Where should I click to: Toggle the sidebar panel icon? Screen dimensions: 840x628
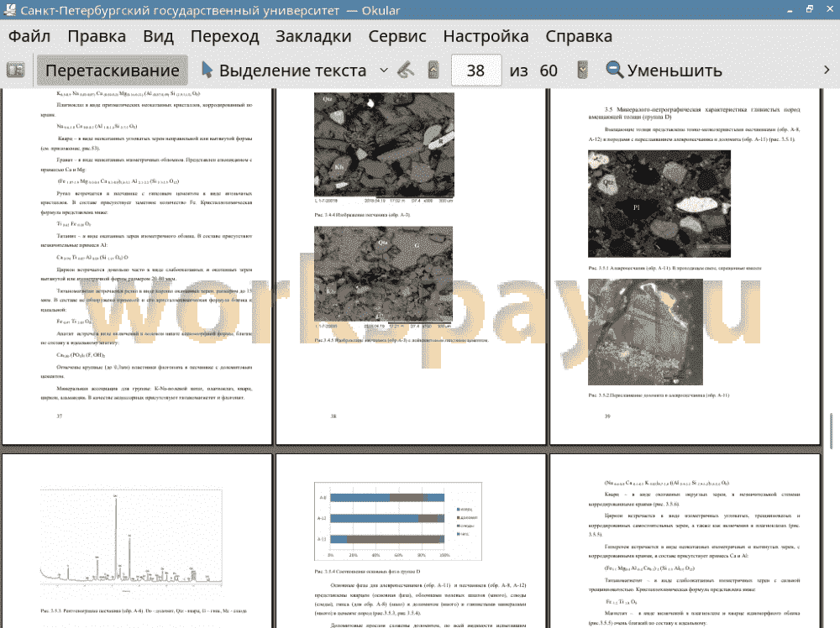(x=15, y=71)
